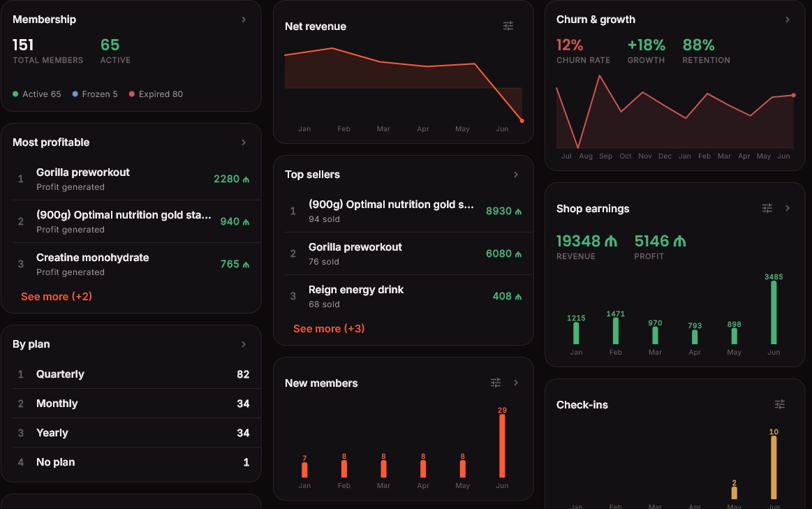Screen dimensions: 812x509
Task: Open Check-ins filter sliders icon
Action: coord(779,404)
